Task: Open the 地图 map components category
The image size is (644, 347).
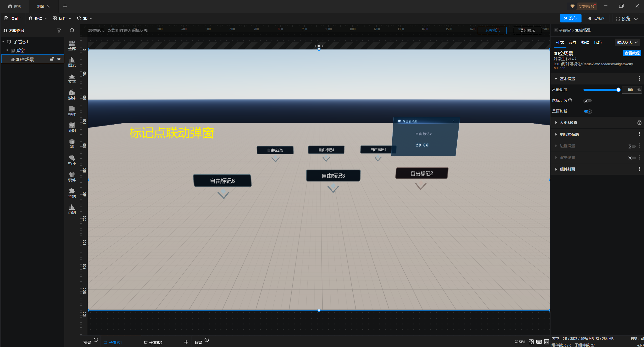Action: point(72,127)
